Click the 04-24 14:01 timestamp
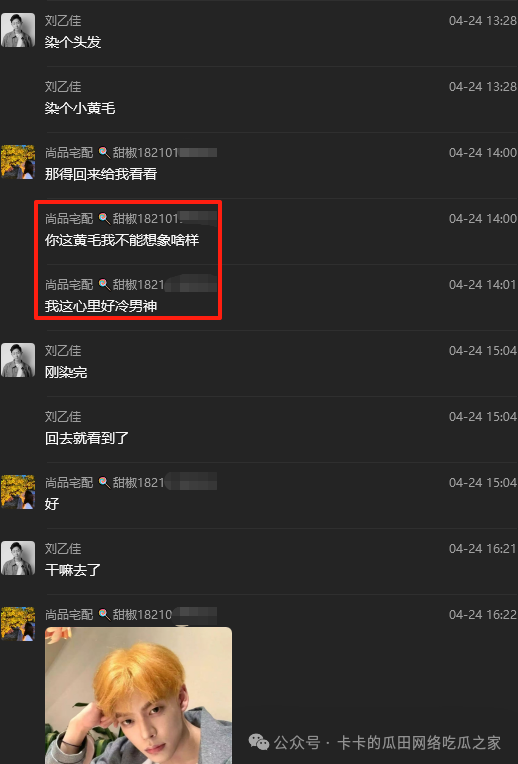The height and width of the screenshot is (764, 518). (482, 285)
